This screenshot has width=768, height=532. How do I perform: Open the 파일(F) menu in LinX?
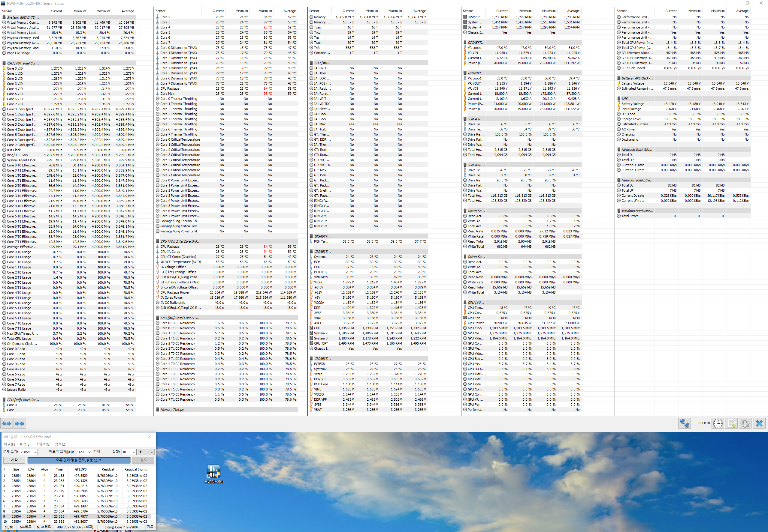[x=9, y=444]
